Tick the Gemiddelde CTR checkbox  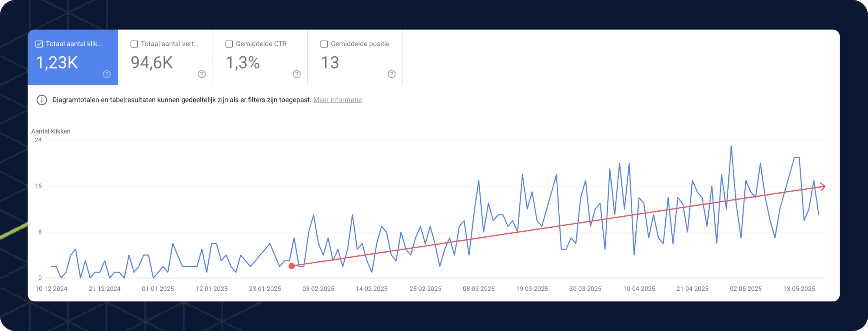point(229,44)
